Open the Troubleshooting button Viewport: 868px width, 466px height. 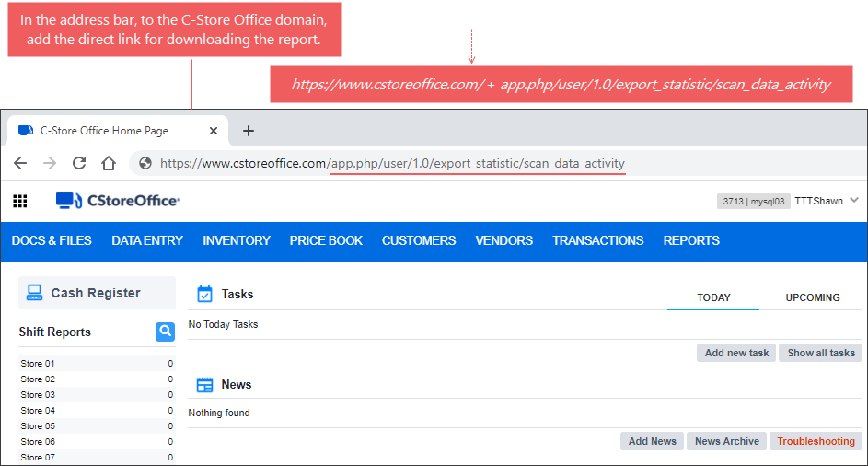pyautogui.click(x=816, y=441)
